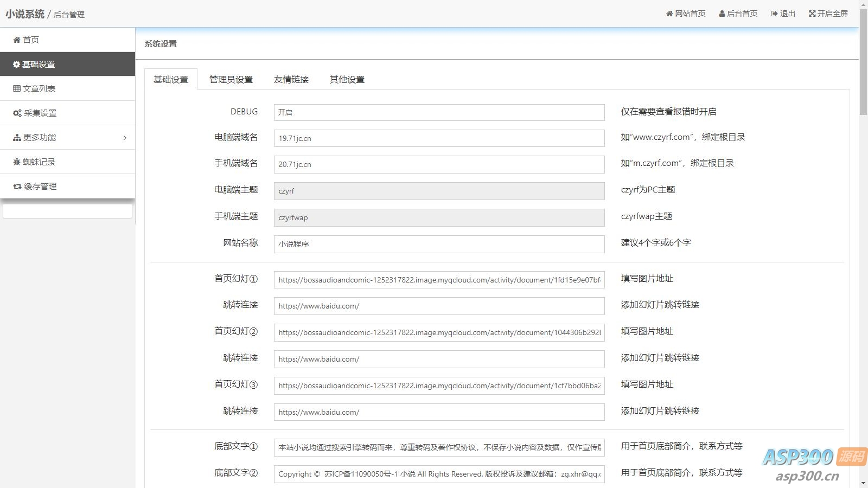This screenshot has height=488, width=868.
Task: Click the 首页幻灯① image URL field
Action: pyautogui.click(x=439, y=280)
